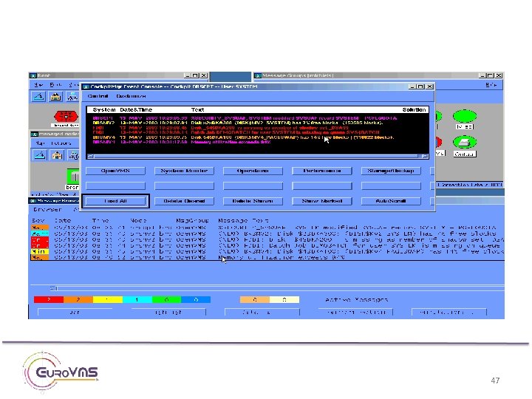Open the Help menu in the Message Groups window

(491, 84)
